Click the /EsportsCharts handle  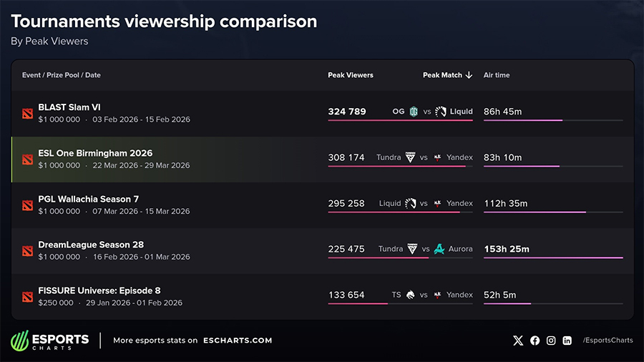tap(608, 341)
